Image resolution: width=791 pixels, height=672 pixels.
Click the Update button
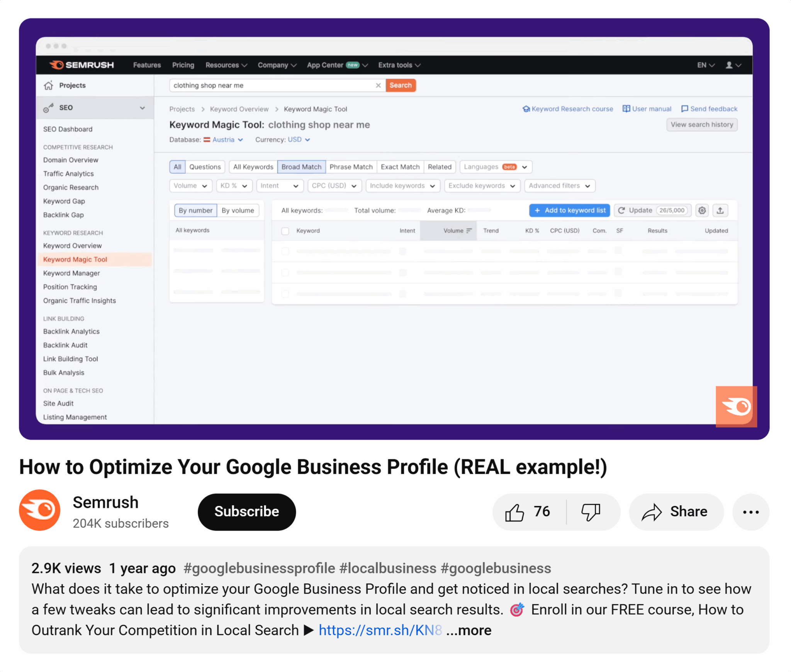coord(652,210)
